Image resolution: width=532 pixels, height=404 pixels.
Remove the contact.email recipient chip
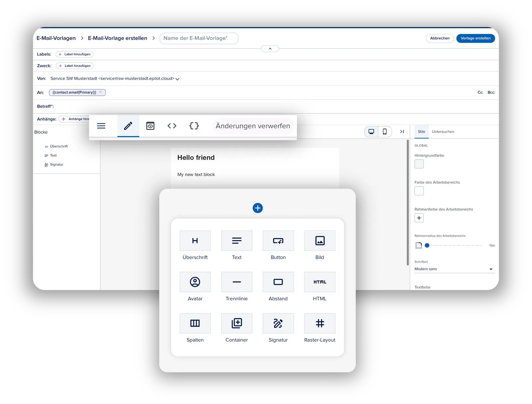100,92
